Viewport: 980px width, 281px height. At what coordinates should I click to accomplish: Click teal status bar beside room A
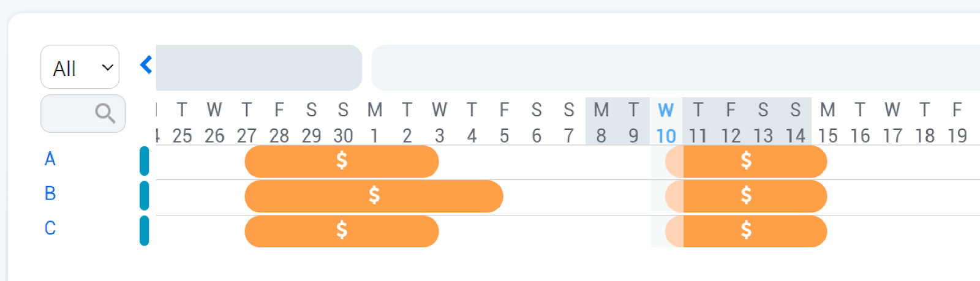(145, 161)
